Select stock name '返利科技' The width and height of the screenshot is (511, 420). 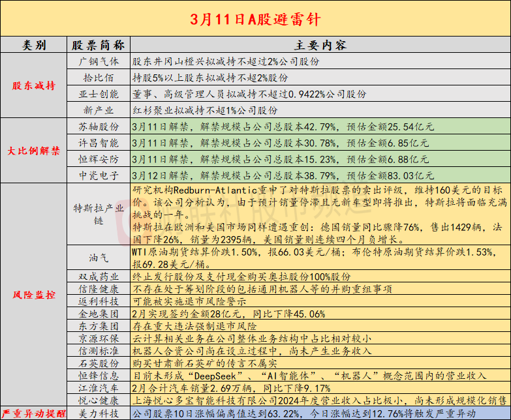[99, 301]
